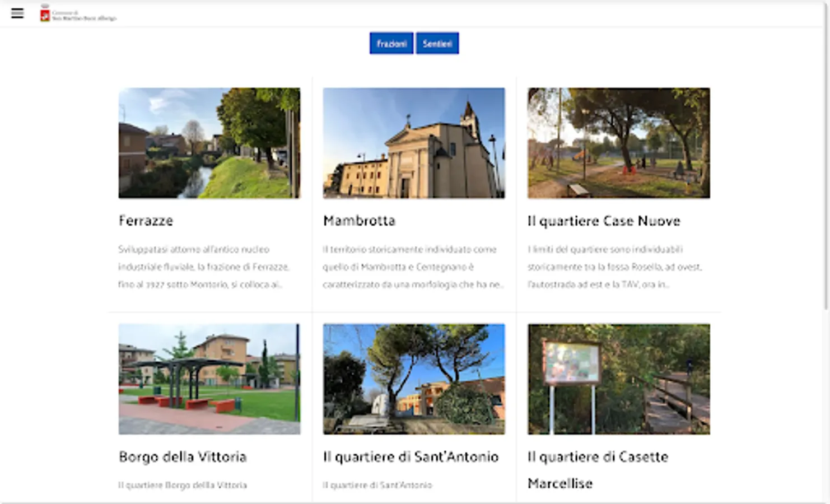Open the Ferrazze photo thumbnail
Screen dimensions: 830x504
(209, 143)
